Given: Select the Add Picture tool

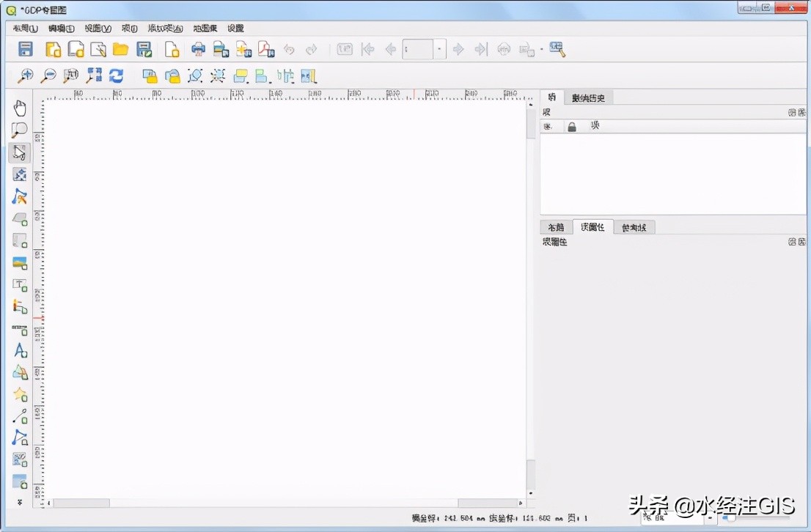Looking at the screenshot, I should coord(20,262).
